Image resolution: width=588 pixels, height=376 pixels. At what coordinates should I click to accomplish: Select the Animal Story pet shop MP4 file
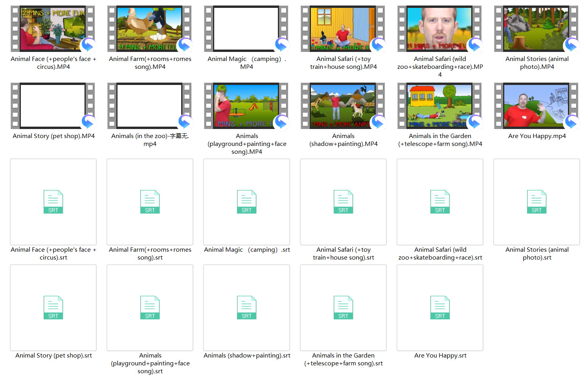click(53, 105)
